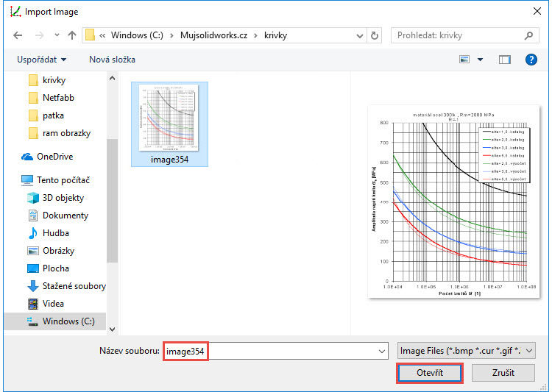The image size is (552, 392).
Task: Select Mujsolidworks.cz in the address path
Action: tap(213, 35)
